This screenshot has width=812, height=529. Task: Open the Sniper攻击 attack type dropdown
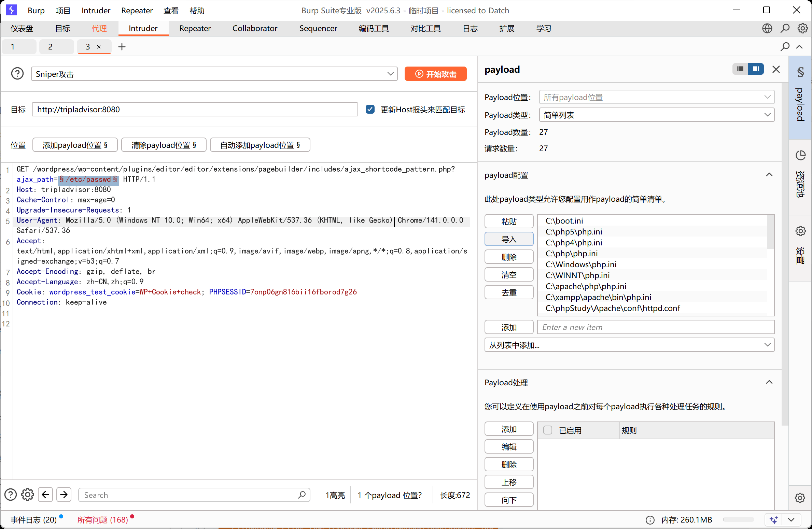click(390, 74)
